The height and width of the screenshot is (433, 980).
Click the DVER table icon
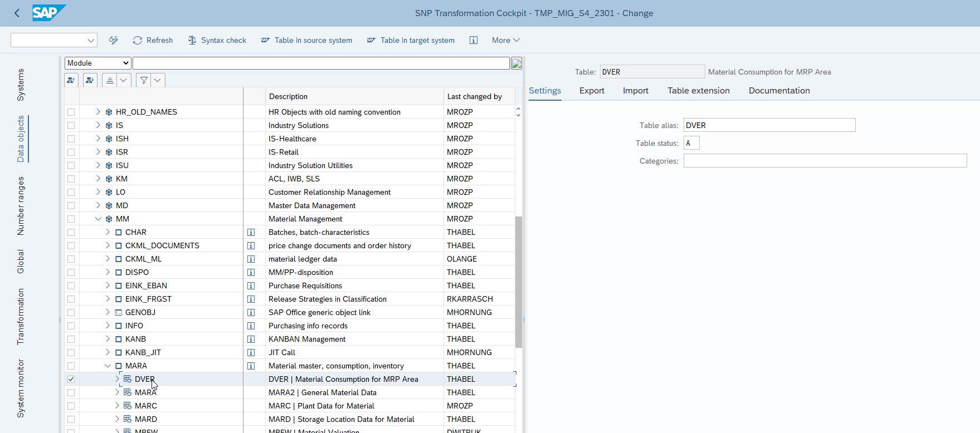pos(128,379)
